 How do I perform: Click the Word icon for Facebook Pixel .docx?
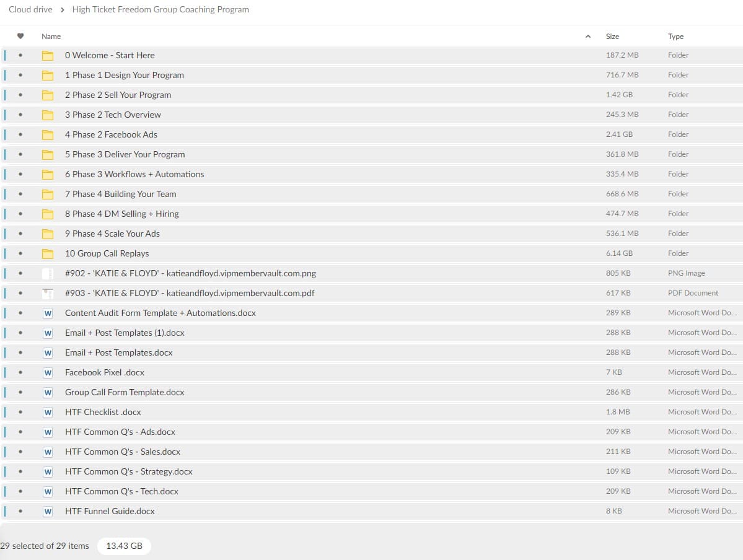(x=48, y=372)
